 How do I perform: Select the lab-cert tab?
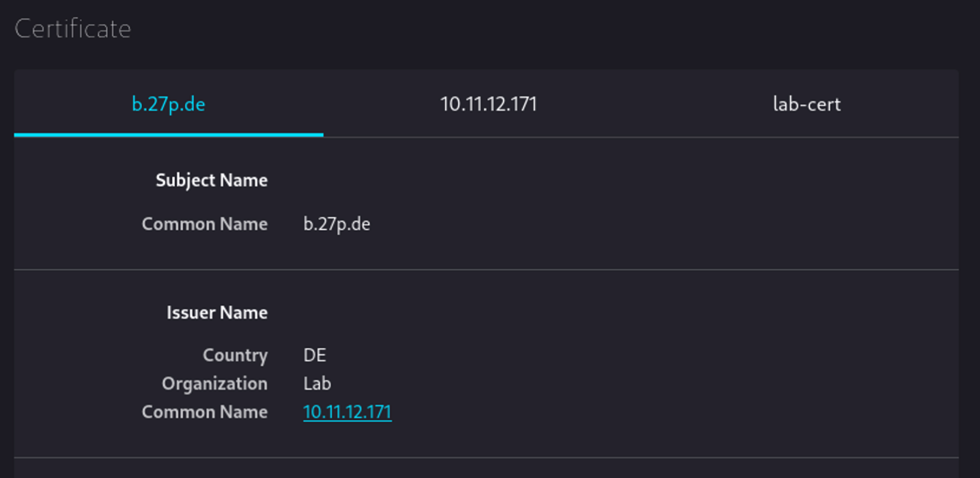tap(806, 104)
